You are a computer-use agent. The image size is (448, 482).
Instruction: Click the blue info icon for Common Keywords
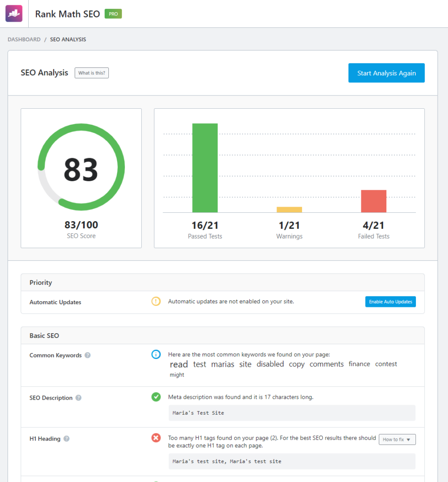155,354
